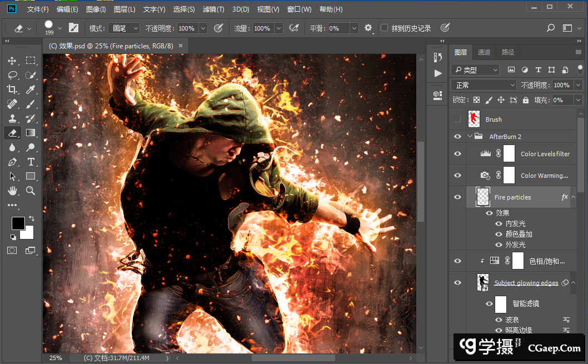Screen dimensions: 588x364
Task: Hide the Fire particles layer
Action: (457, 197)
